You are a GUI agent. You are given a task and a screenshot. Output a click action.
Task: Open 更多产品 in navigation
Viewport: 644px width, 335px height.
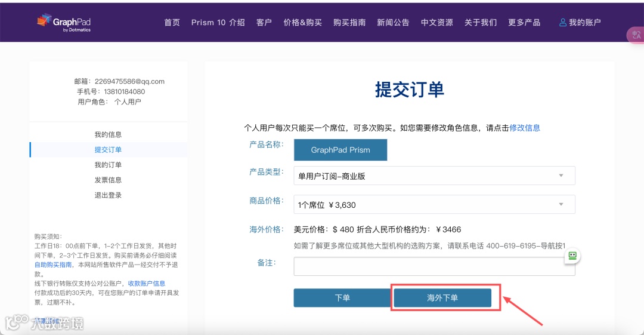(524, 23)
